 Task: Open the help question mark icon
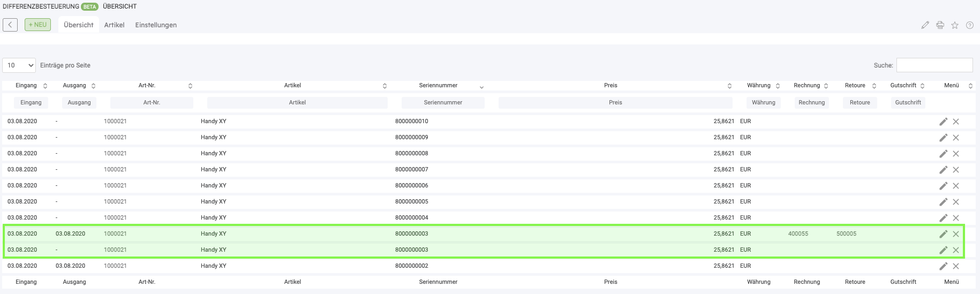pos(970,25)
